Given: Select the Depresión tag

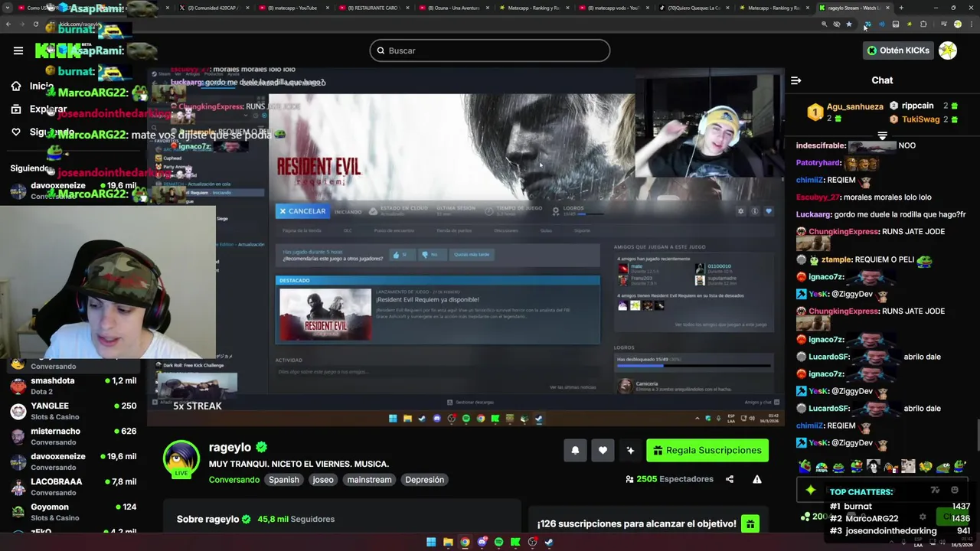Looking at the screenshot, I should 424,480.
